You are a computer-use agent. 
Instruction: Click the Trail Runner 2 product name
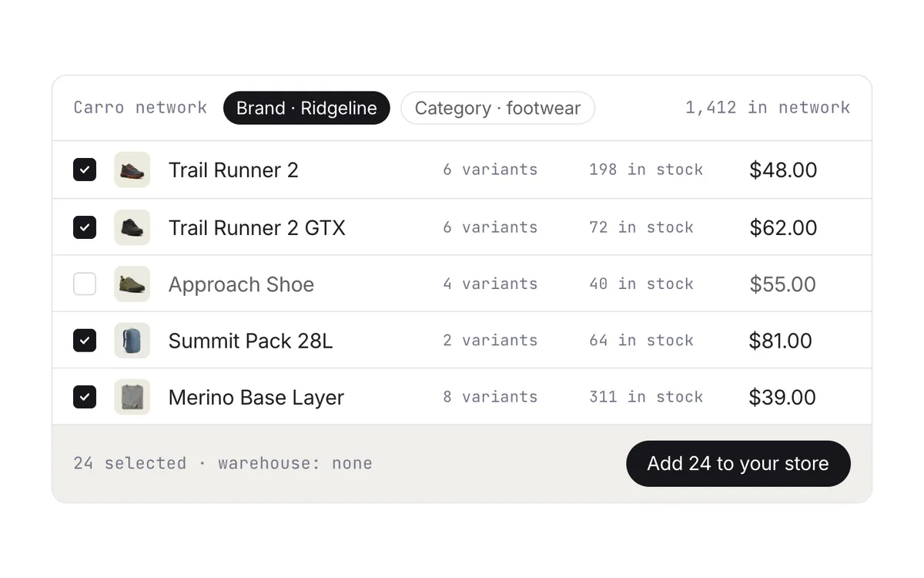[233, 170]
